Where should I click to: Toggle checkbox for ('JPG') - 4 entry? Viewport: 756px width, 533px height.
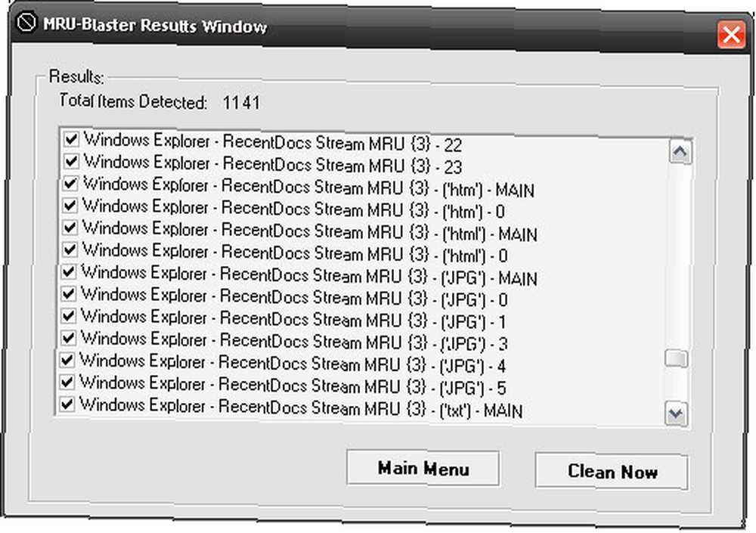67,360
